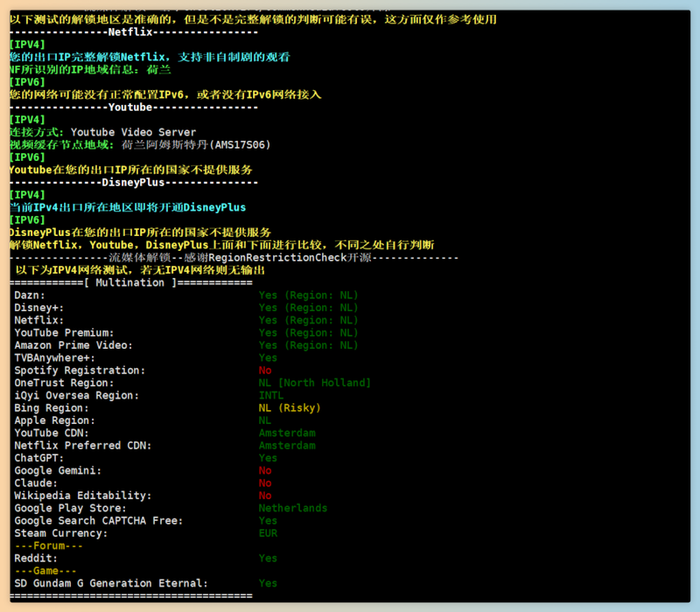700x612 pixels.
Task: Click the Netflix section header line
Action: click(x=134, y=32)
